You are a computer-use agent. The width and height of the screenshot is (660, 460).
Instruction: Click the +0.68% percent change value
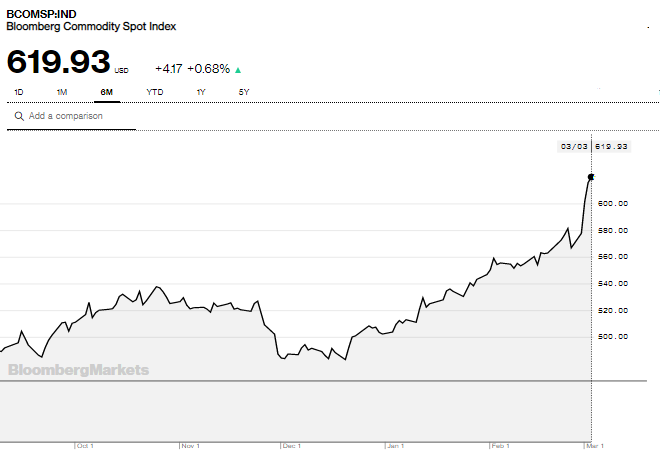pyautogui.click(x=208, y=69)
